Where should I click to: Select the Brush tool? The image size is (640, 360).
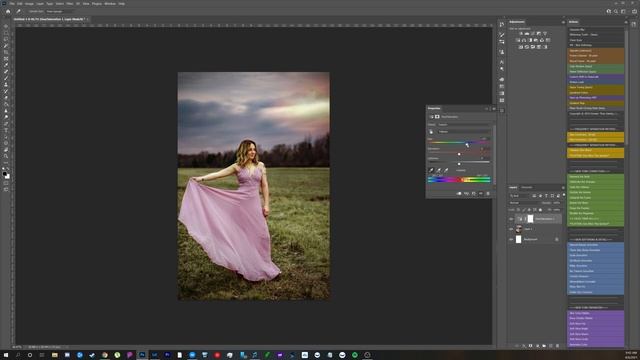pyautogui.click(x=6, y=78)
